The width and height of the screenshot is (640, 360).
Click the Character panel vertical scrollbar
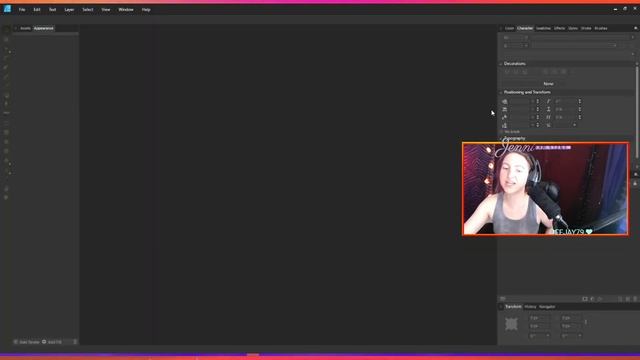pos(637,112)
